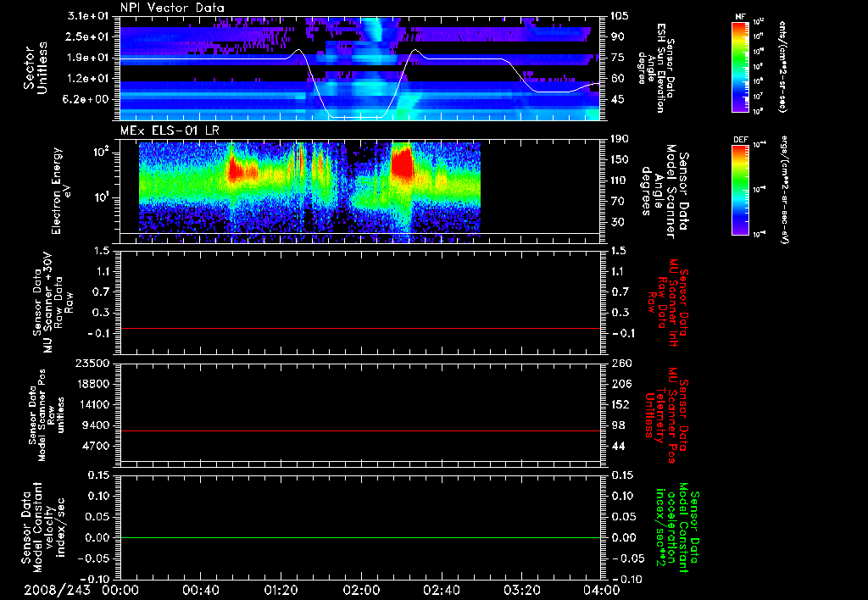Click the 04:00 time tick label
The width and height of the screenshot is (868, 600).
pyautogui.click(x=601, y=590)
